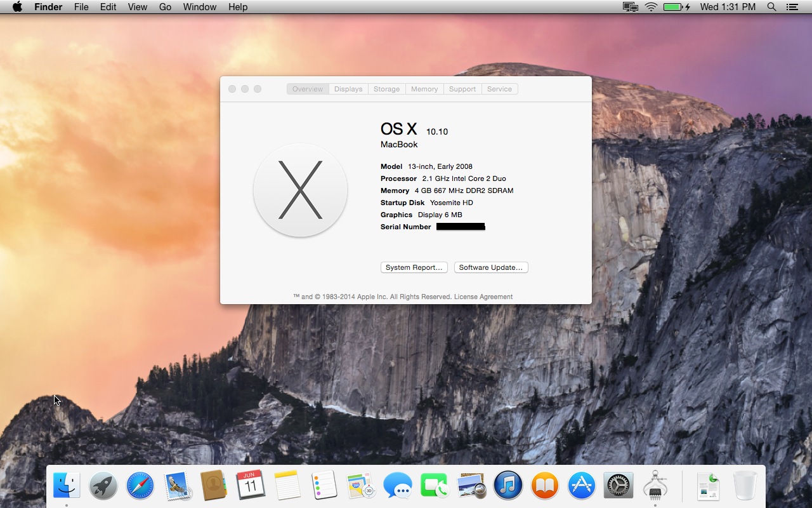Open Apple menu logo
This screenshot has height=508, width=812.
pyautogui.click(x=17, y=7)
